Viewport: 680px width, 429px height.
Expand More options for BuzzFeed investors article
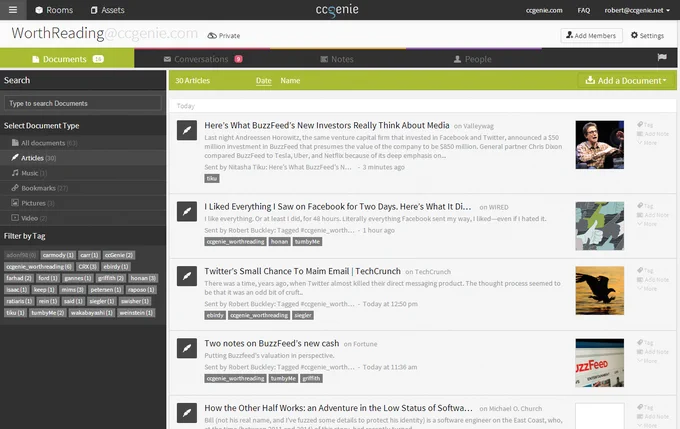[x=647, y=143]
